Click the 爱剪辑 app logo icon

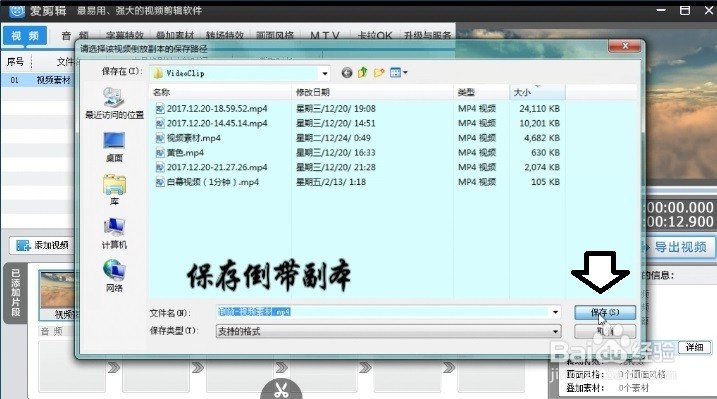pos(17,10)
